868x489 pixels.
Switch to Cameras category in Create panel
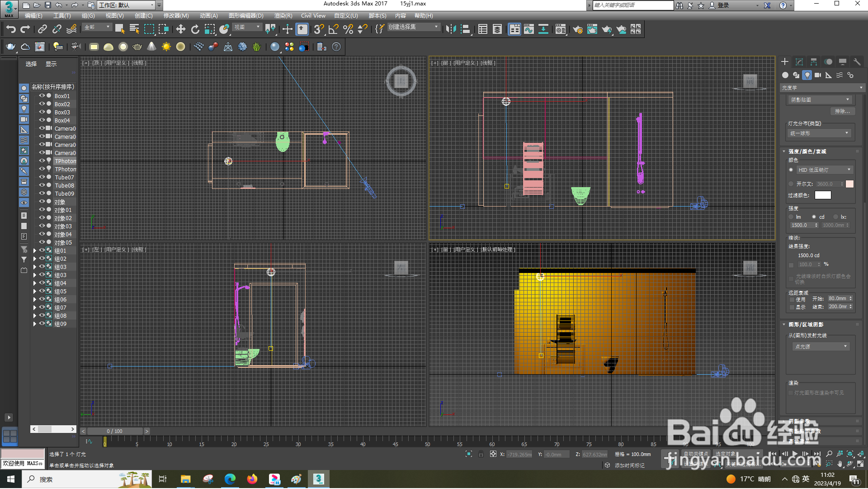click(818, 75)
